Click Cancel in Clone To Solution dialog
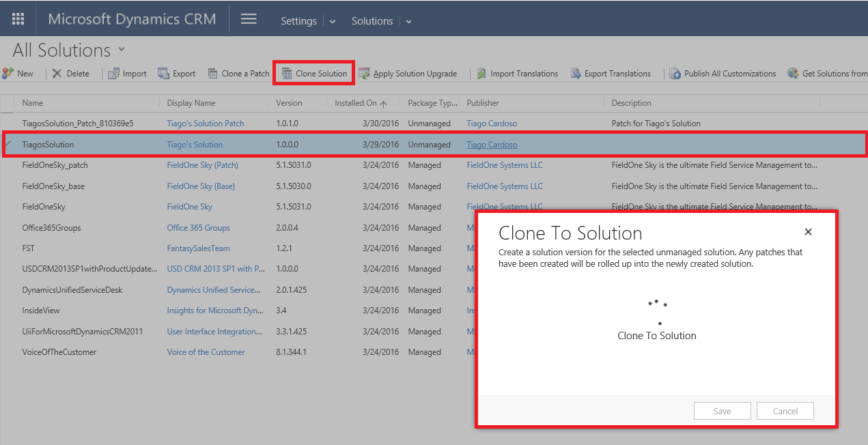868x445 pixels. click(x=785, y=411)
